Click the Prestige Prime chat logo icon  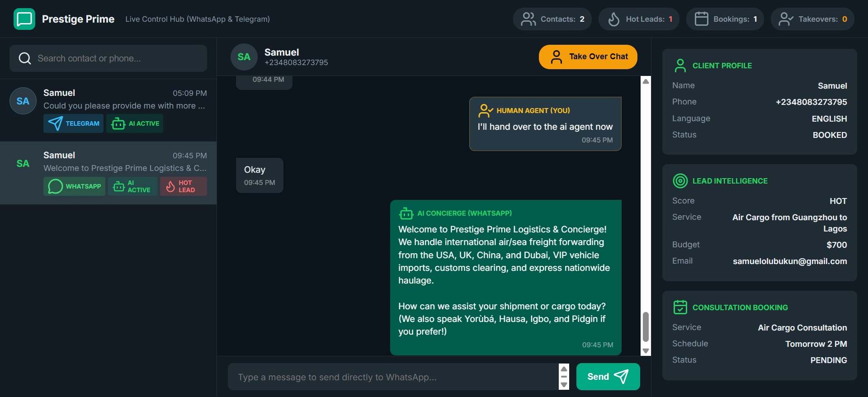tap(24, 19)
